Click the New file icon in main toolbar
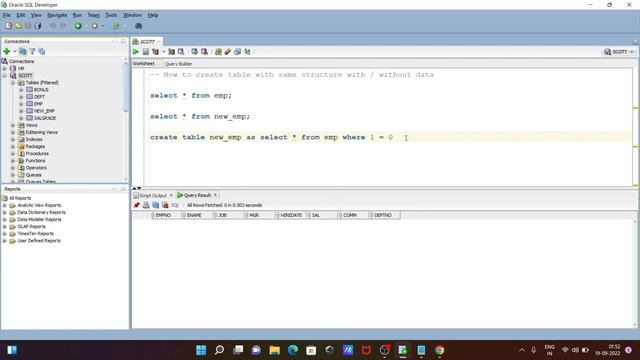The width and height of the screenshot is (640, 360). pyautogui.click(x=9, y=26)
